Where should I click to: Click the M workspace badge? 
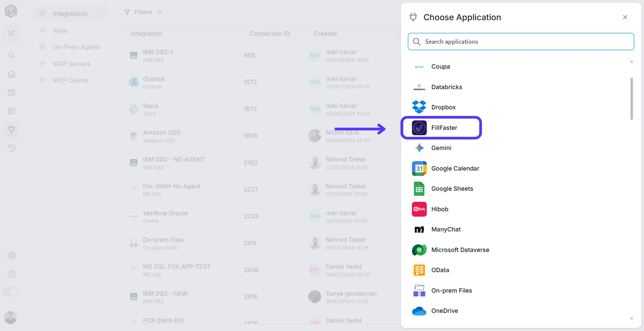(11, 33)
